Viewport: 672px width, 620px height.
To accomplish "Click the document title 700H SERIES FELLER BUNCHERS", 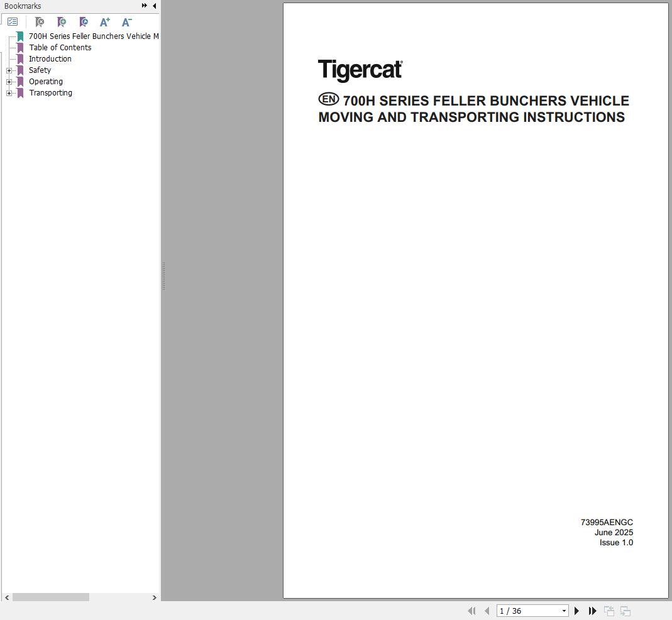I will pyautogui.click(x=473, y=109).
